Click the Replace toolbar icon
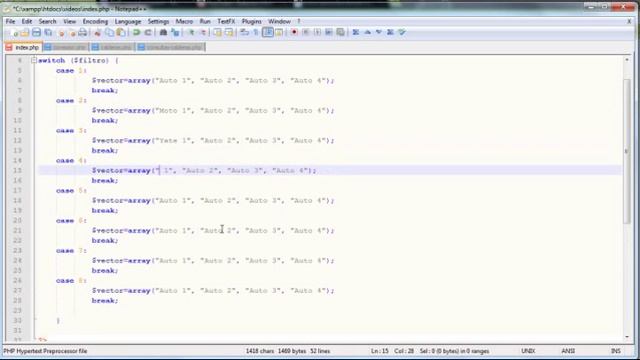 click(x=175, y=33)
